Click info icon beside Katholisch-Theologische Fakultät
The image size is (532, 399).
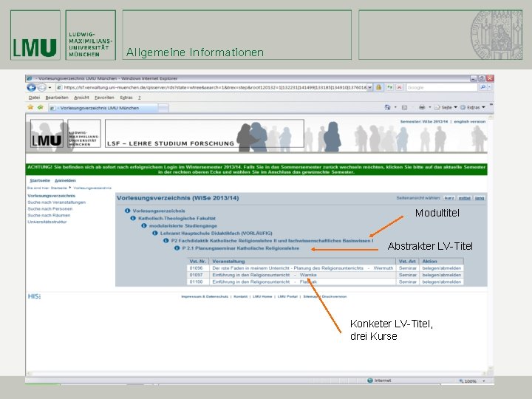pos(133,218)
